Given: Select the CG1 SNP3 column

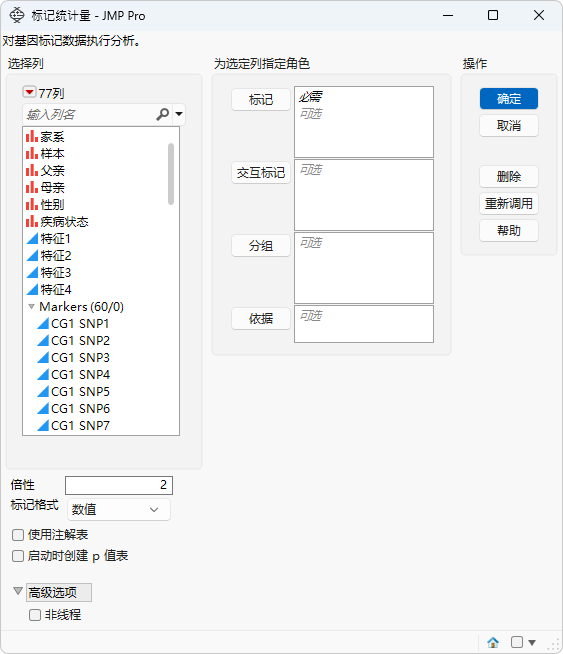Looking at the screenshot, I should [73, 357].
